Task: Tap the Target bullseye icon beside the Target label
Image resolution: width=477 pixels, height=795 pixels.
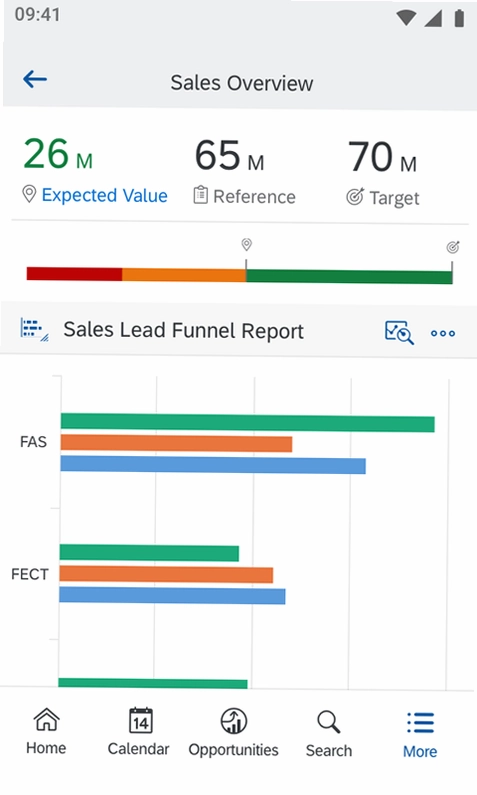Action: [x=355, y=197]
